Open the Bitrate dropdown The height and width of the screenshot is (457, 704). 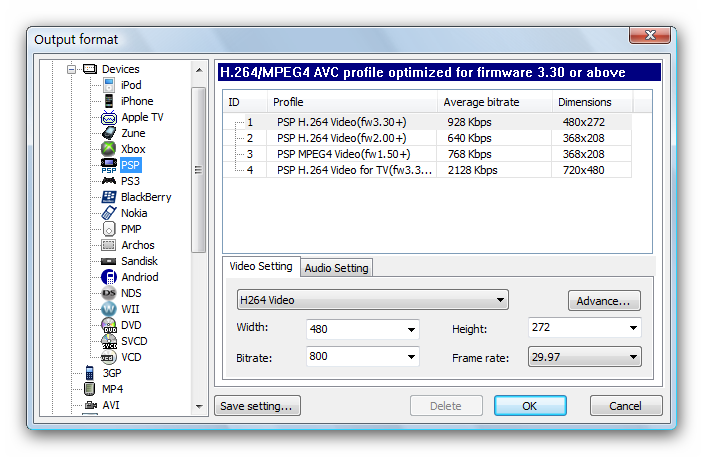pyautogui.click(x=411, y=357)
